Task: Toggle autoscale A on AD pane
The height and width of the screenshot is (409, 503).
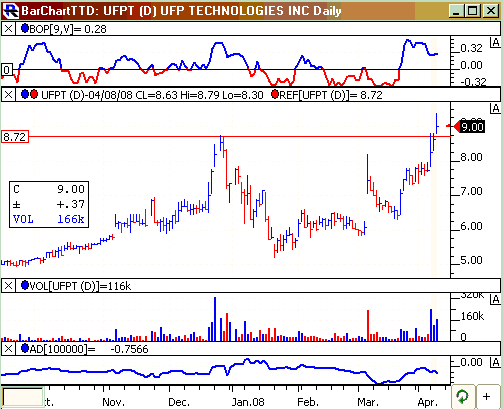Action: point(495,362)
